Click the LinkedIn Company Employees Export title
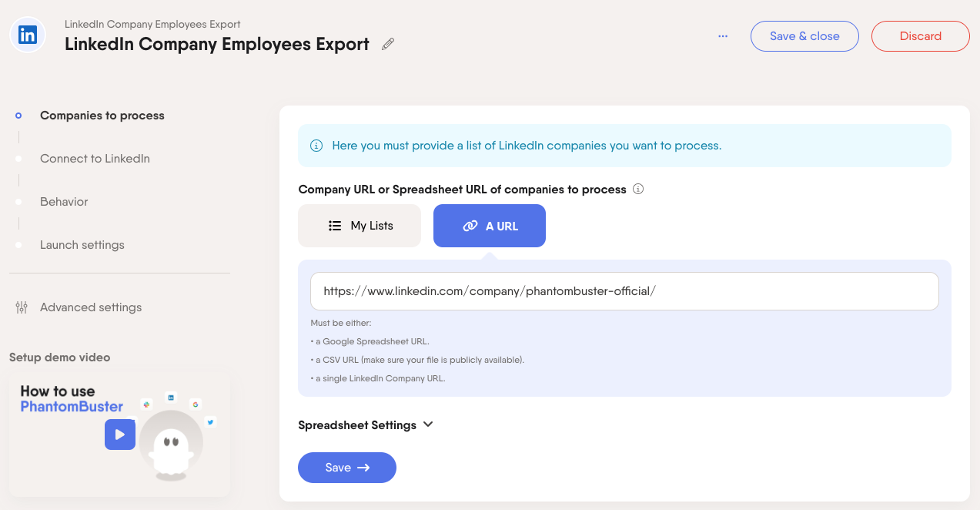The width and height of the screenshot is (980, 510). (x=217, y=44)
